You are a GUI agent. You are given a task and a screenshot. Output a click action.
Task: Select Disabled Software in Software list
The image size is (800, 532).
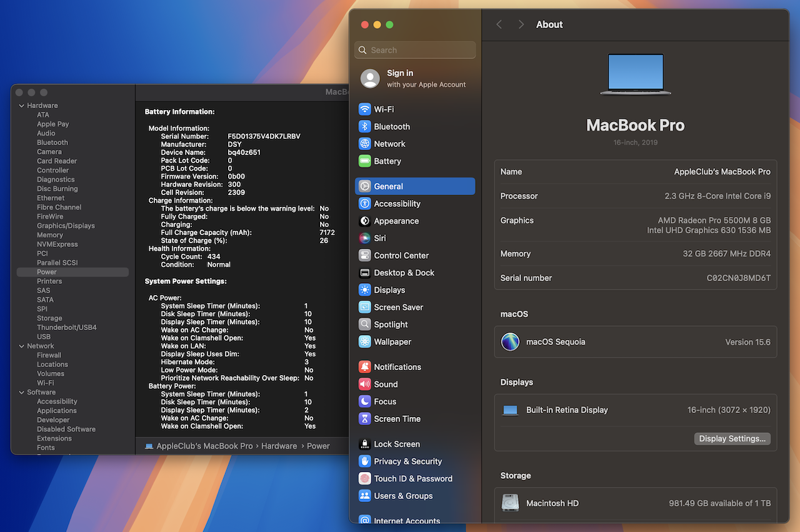tap(66, 429)
